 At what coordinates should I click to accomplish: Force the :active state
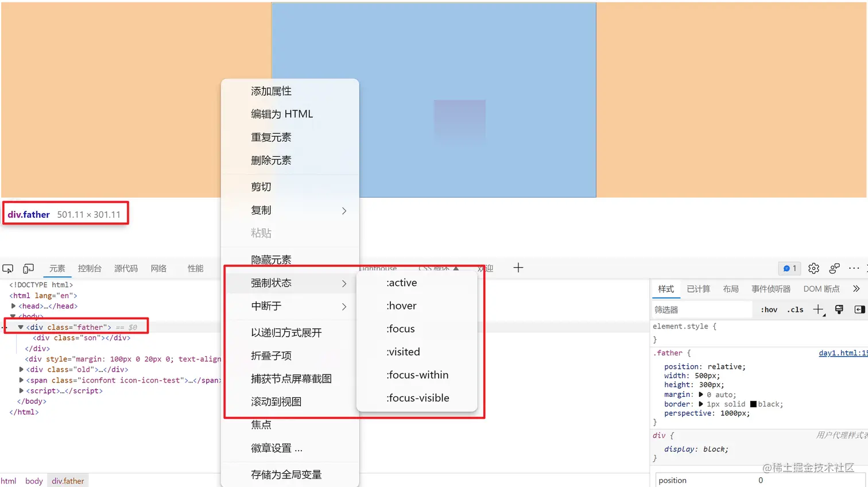coord(417,283)
